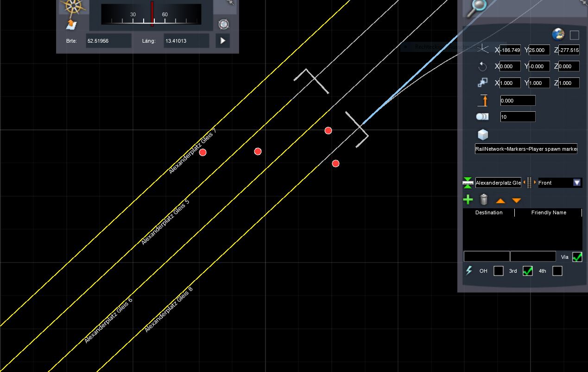
Task: Click the left destination text box below the list
Action: [487, 257]
